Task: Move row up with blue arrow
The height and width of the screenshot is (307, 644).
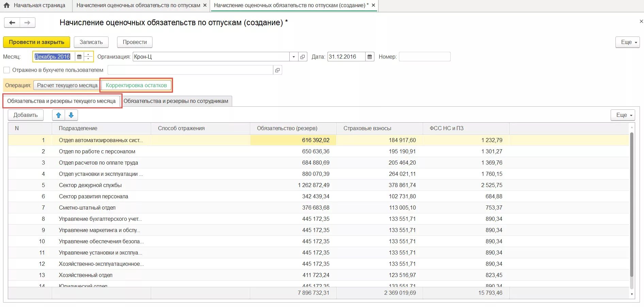Action: (x=59, y=115)
